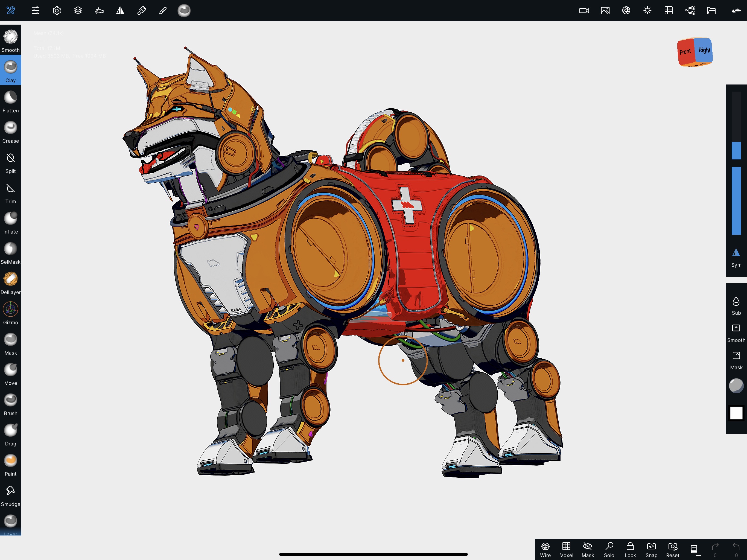Open the lighting settings menu
This screenshot has height=560, width=747.
point(647,10)
